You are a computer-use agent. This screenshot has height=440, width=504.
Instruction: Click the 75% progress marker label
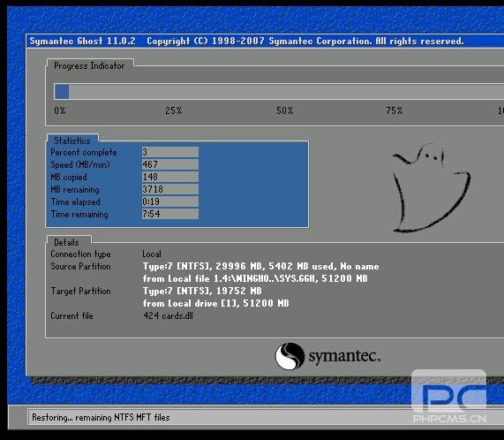[x=395, y=110]
